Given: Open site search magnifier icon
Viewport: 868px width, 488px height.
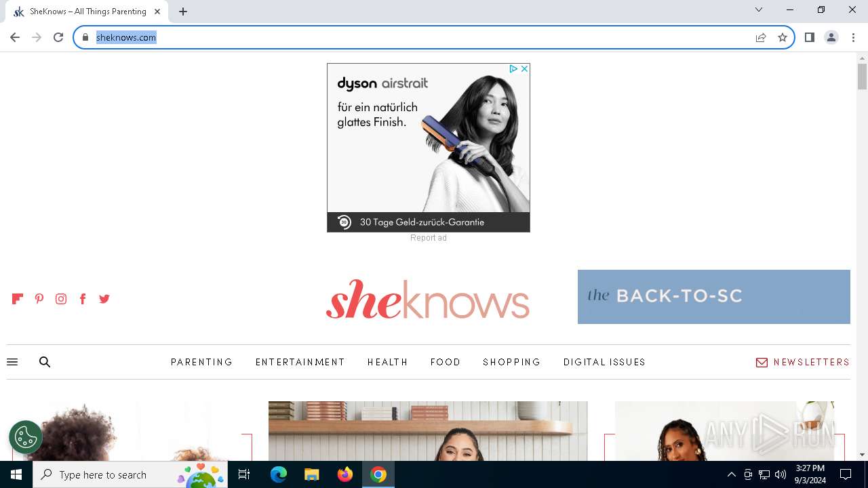Looking at the screenshot, I should pyautogui.click(x=45, y=362).
